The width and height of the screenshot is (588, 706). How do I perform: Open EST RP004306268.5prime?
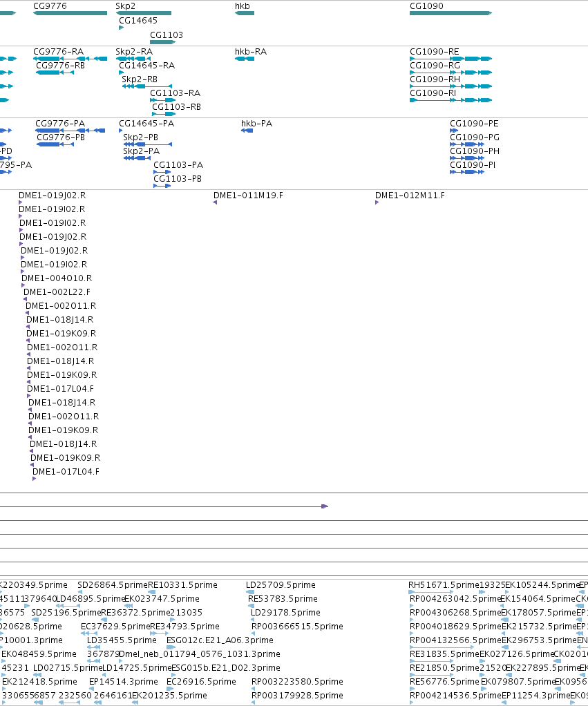click(455, 612)
